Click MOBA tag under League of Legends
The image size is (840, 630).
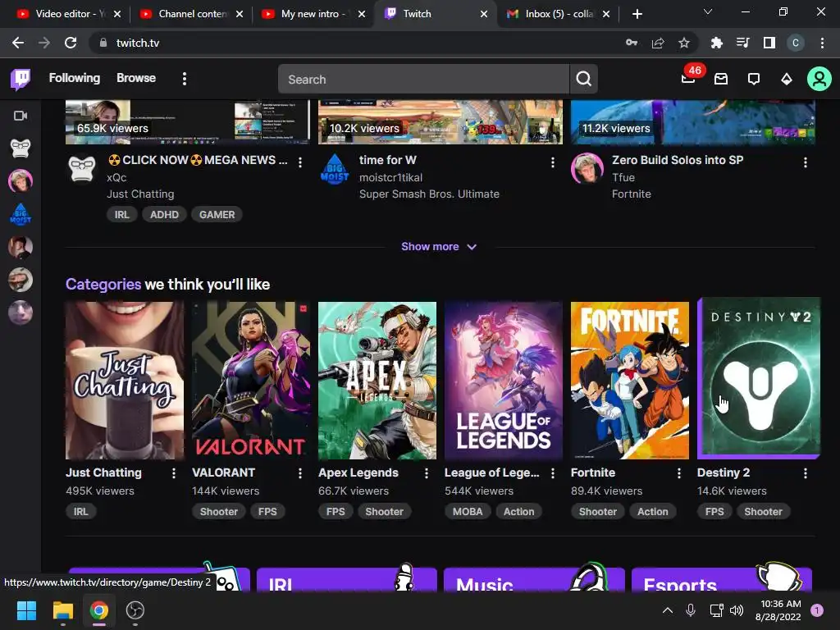[x=468, y=512]
